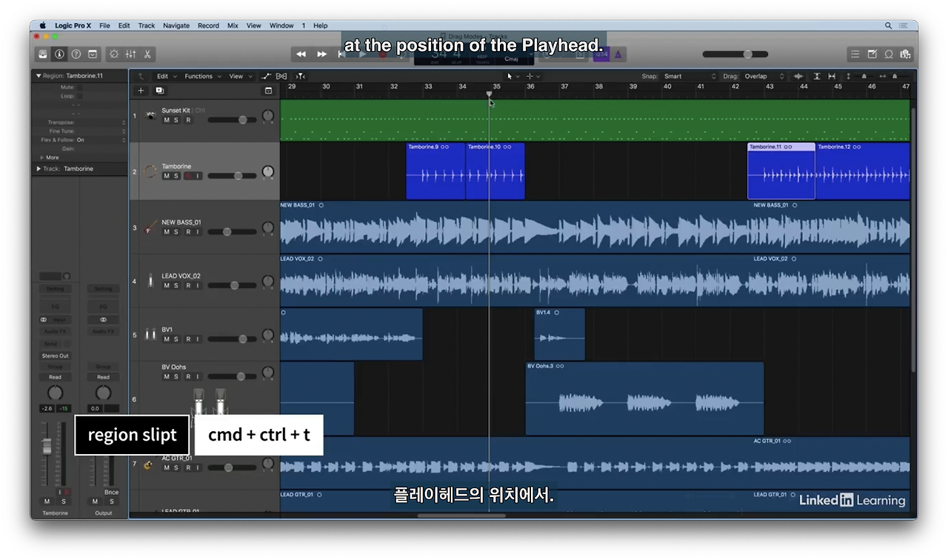The height and width of the screenshot is (560, 948).
Task: Toggle the Inspector info button
Action: (x=59, y=54)
